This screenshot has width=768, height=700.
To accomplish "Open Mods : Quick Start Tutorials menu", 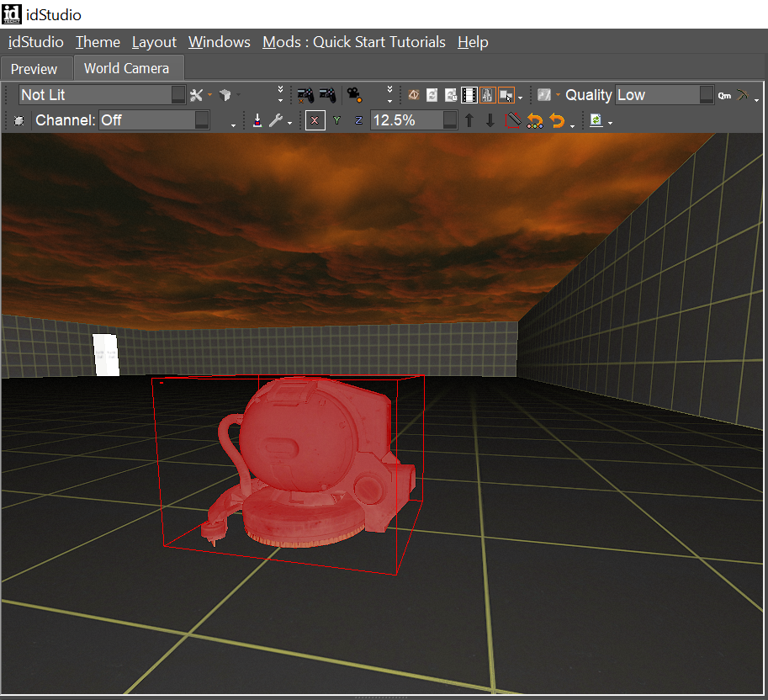I will click(354, 42).
